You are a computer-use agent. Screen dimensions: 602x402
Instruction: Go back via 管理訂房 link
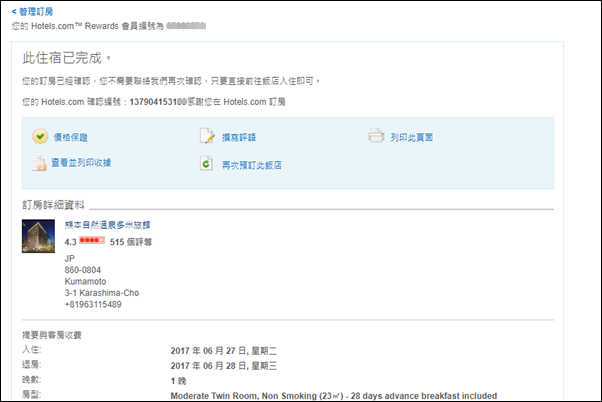point(32,12)
